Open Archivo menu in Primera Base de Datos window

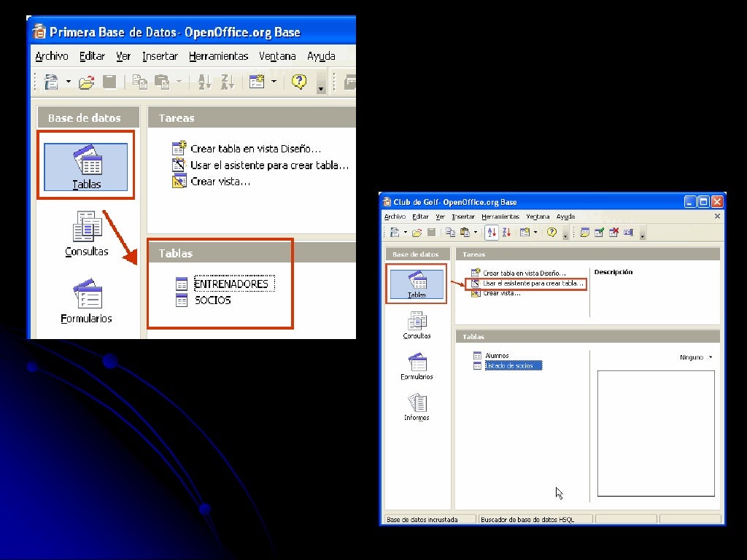(x=52, y=56)
